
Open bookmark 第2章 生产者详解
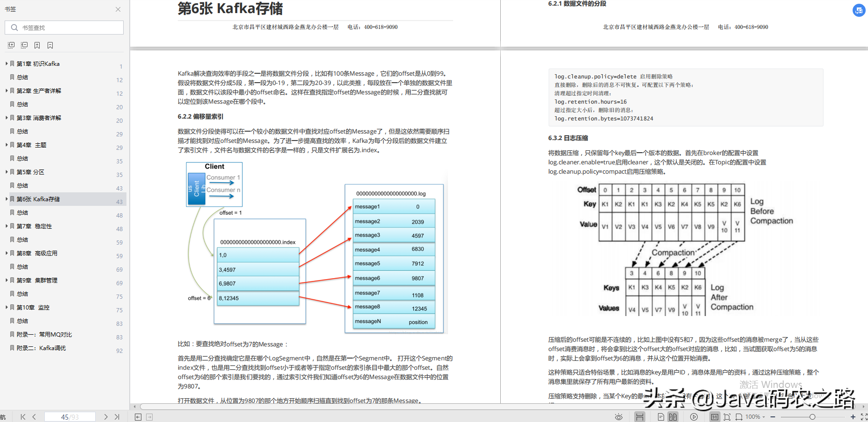point(39,91)
